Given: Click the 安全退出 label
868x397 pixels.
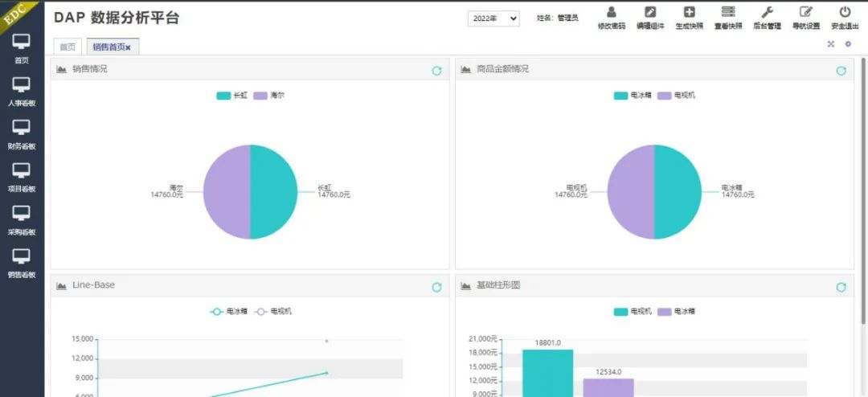Looking at the screenshot, I should (845, 26).
